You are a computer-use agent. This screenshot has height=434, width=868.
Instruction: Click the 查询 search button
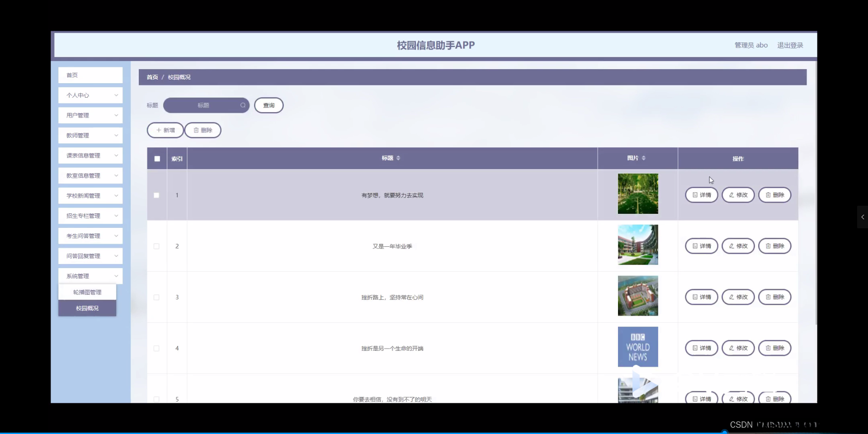click(269, 105)
